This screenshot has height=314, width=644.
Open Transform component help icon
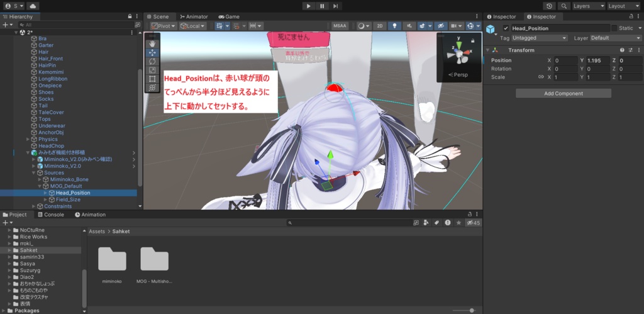[x=622, y=50]
